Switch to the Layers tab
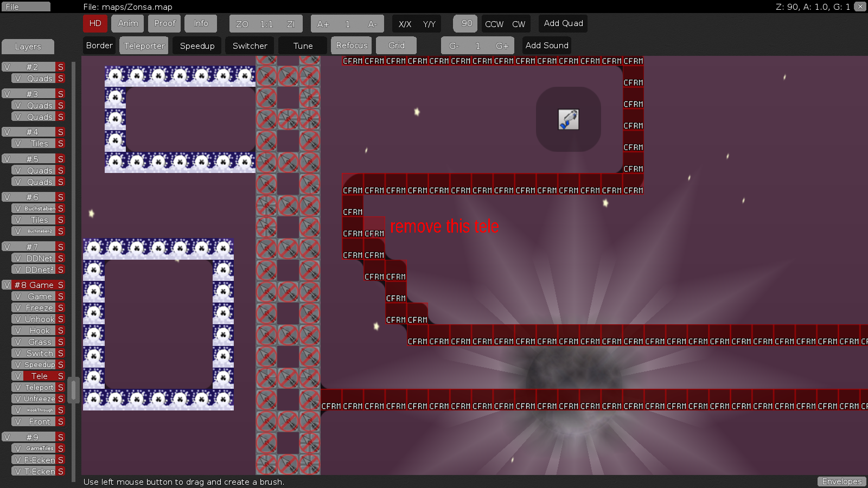Image resolution: width=868 pixels, height=488 pixels. pyautogui.click(x=28, y=47)
